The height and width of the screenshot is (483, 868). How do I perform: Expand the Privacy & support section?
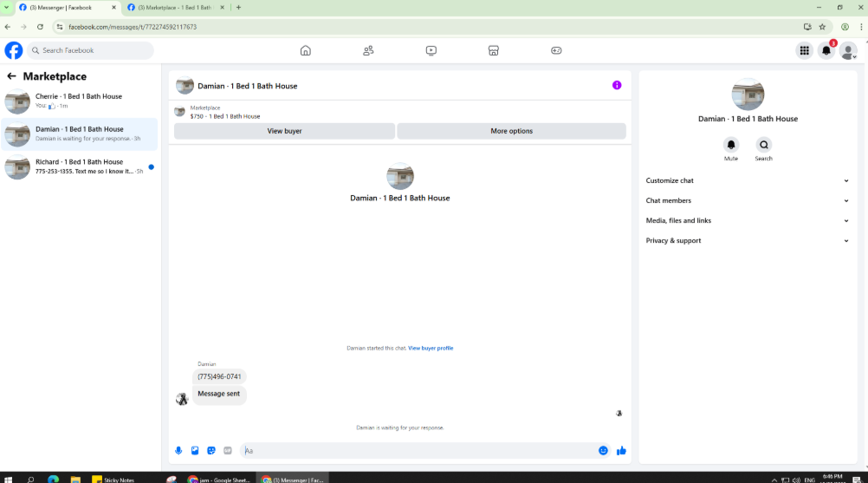tap(747, 240)
